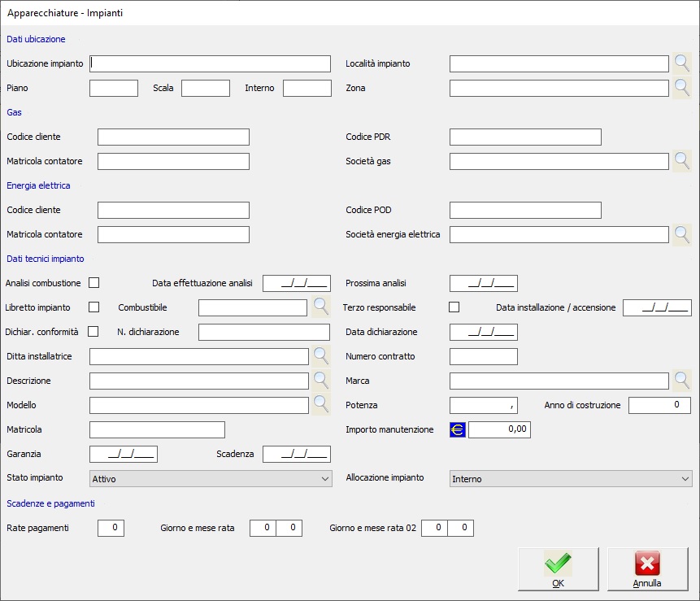Click the Marca text field
The width and height of the screenshot is (700, 601).
[559, 381]
